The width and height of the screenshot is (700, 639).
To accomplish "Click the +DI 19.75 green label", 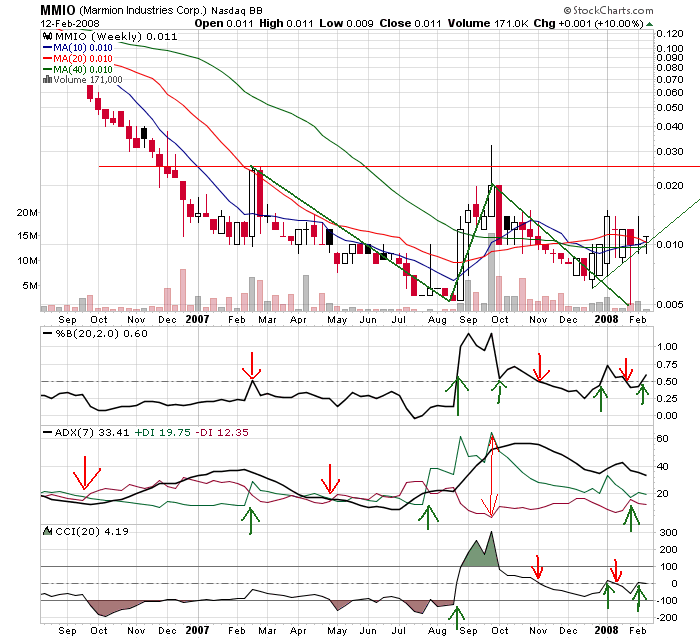I will [162, 432].
